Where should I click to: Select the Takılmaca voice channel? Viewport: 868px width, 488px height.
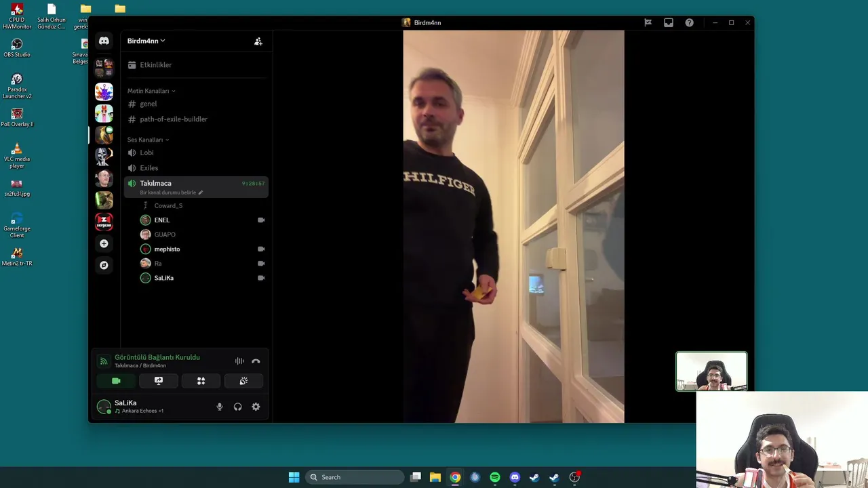(197, 187)
